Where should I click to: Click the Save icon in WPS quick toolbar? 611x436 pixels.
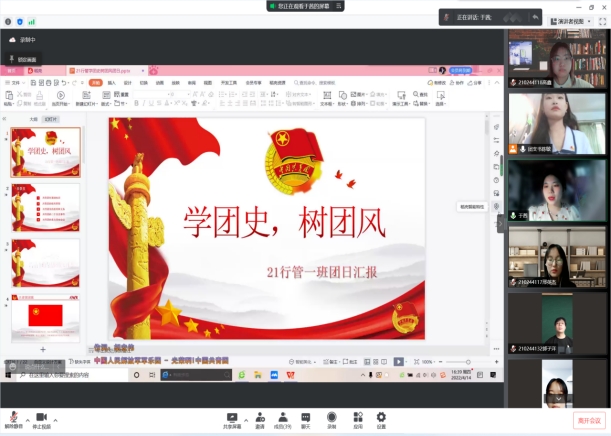(x=33, y=83)
